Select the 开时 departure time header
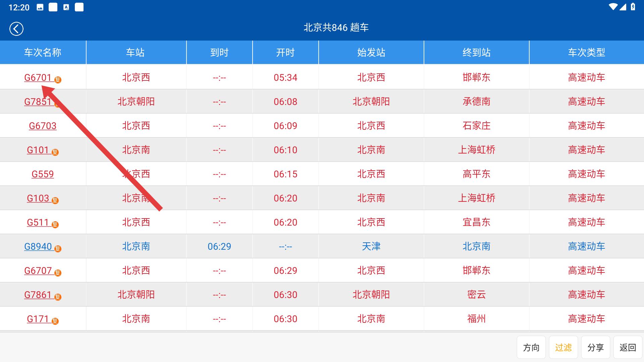Image resolution: width=644 pixels, height=362 pixels. pos(285,52)
